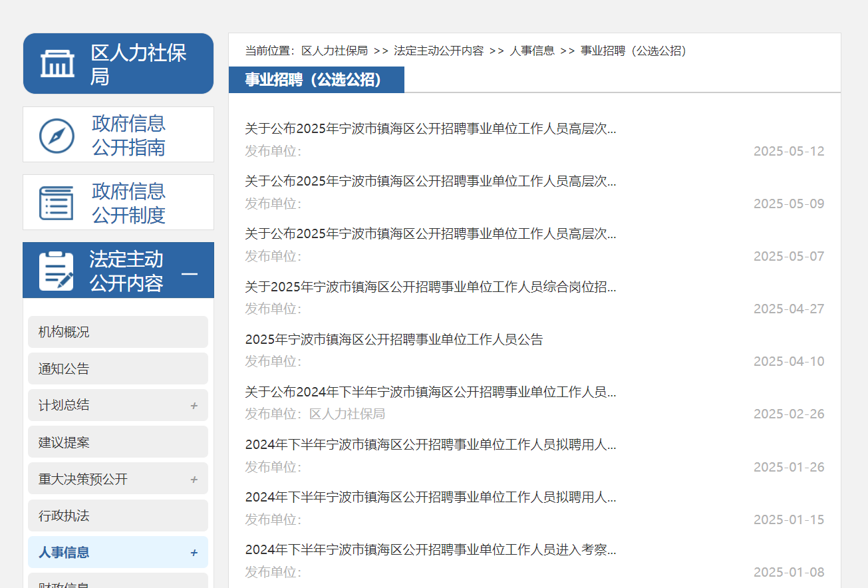Click date text 2025-04-27
The width and height of the screenshot is (868, 588).
coord(789,309)
